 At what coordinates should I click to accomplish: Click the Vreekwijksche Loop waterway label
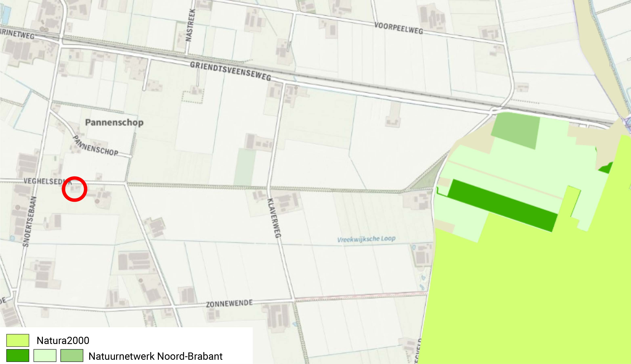coord(366,239)
